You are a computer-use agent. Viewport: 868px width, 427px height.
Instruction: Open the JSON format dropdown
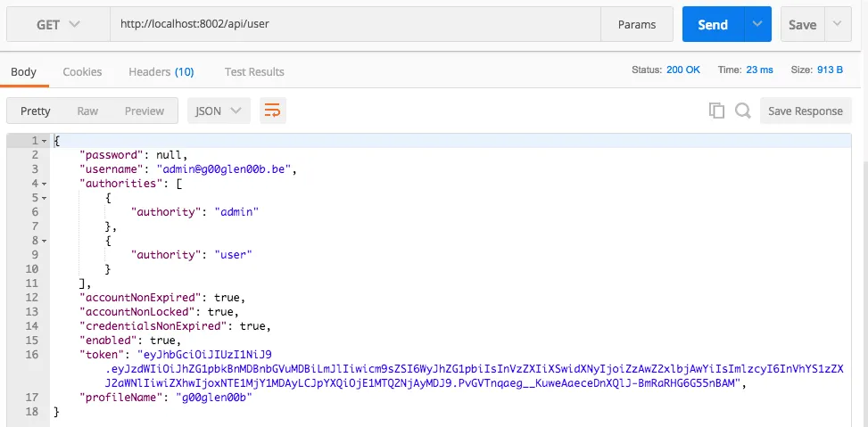click(218, 111)
